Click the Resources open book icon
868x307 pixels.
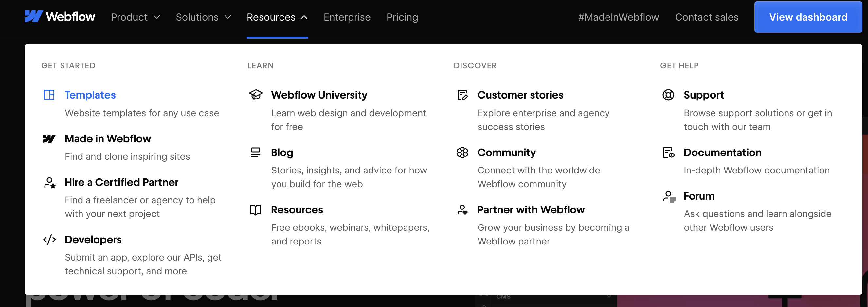[256, 210]
